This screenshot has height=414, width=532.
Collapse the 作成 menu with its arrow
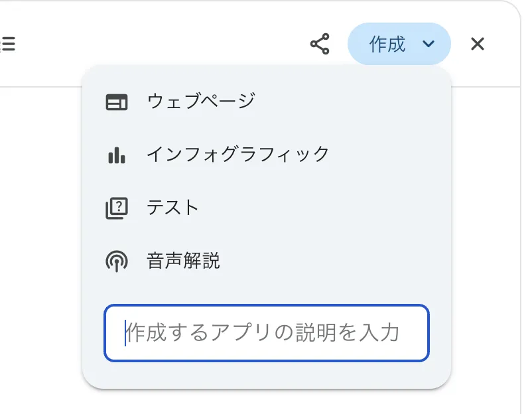427,44
